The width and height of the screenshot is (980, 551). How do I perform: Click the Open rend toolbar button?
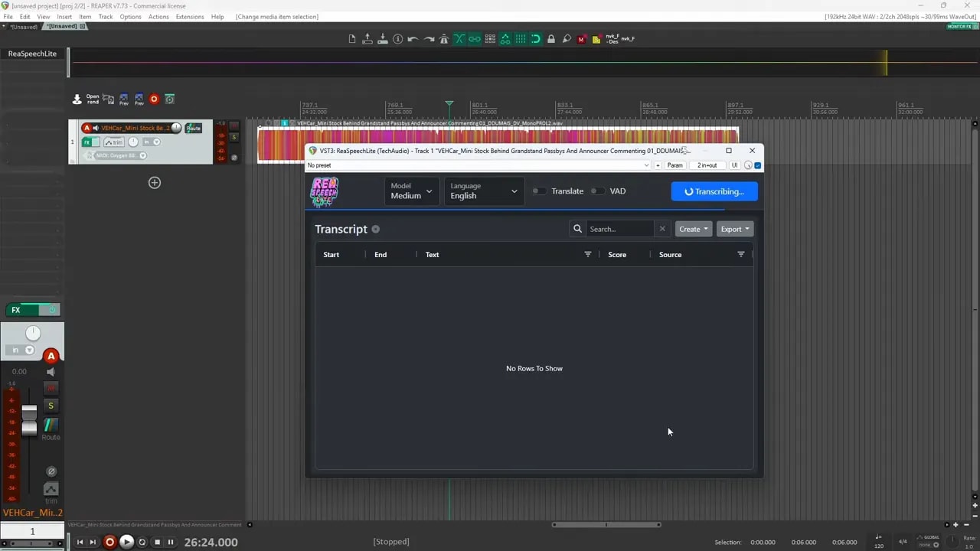[93, 99]
